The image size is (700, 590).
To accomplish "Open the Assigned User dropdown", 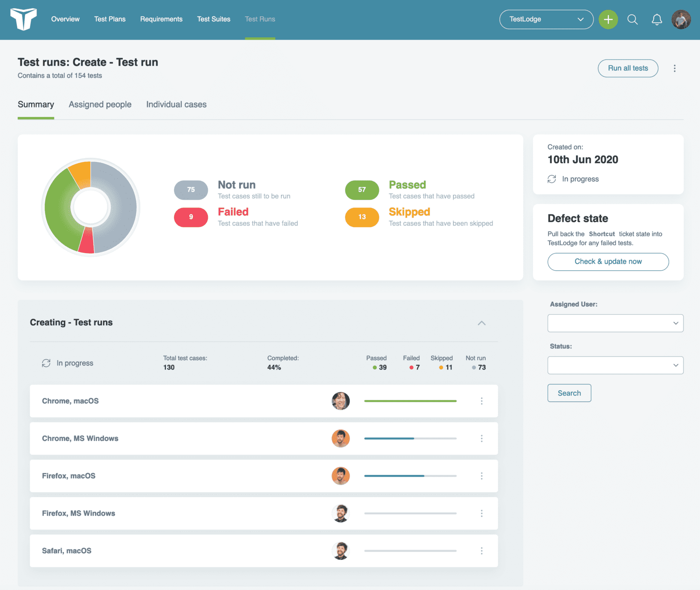I will (615, 323).
